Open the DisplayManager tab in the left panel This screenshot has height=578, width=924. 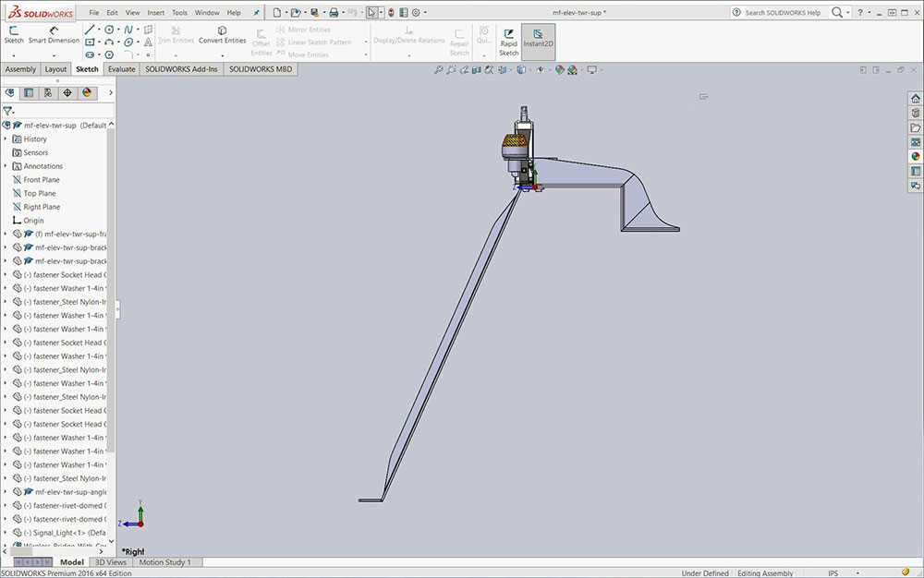pyautogui.click(x=87, y=93)
